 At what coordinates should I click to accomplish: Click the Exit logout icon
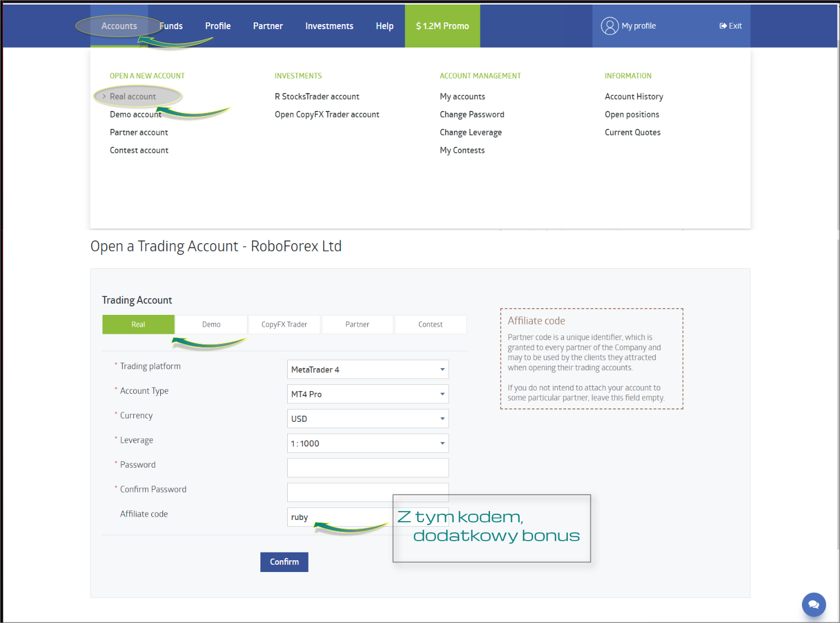click(x=723, y=26)
